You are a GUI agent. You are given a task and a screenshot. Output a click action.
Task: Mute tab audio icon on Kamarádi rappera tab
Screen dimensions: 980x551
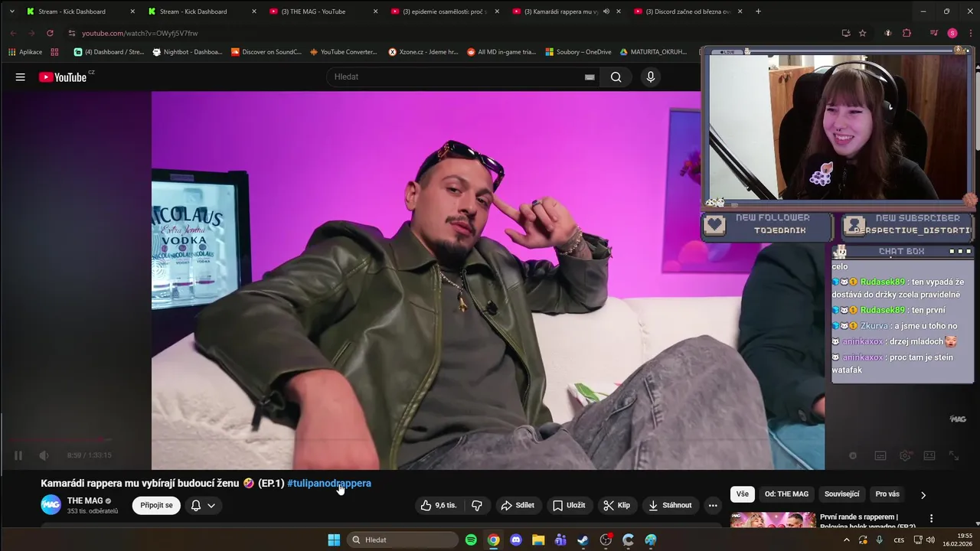tap(606, 11)
